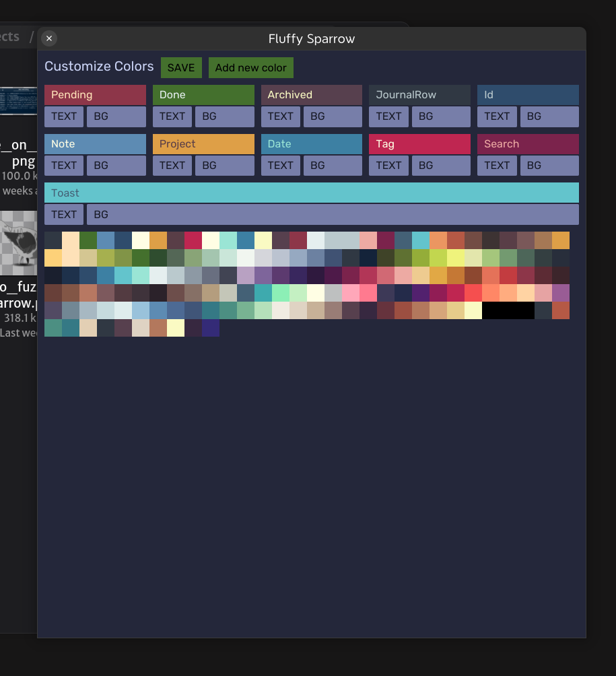Viewport: 616px width, 676px height.
Task: Select the Pending color label
Action: pos(96,95)
